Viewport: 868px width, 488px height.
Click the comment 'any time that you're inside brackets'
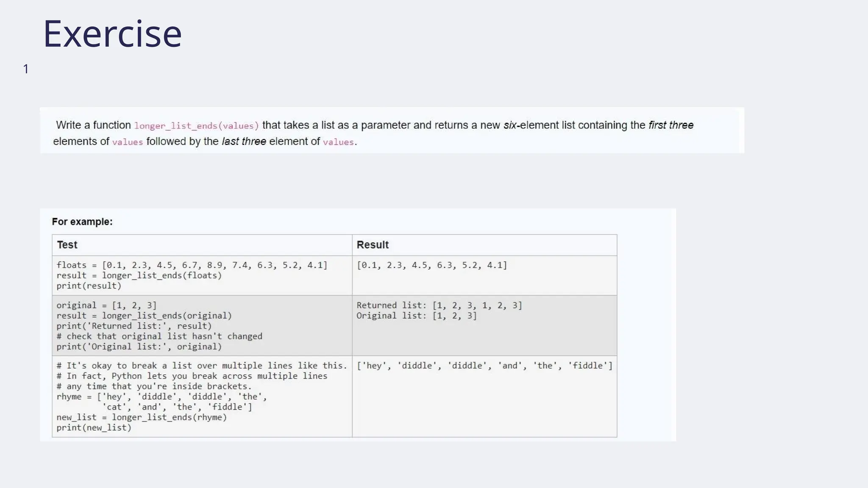coord(154,386)
